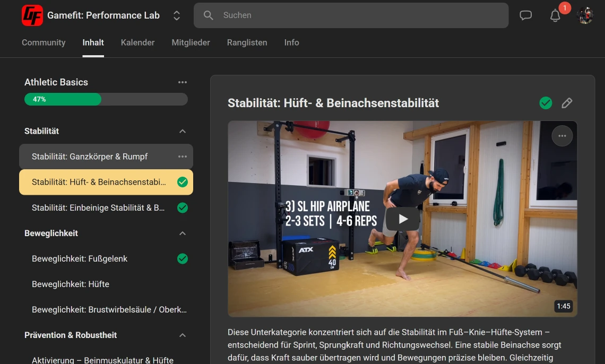Click the Athletic Basics course title
The height and width of the screenshot is (364, 605).
tap(56, 82)
